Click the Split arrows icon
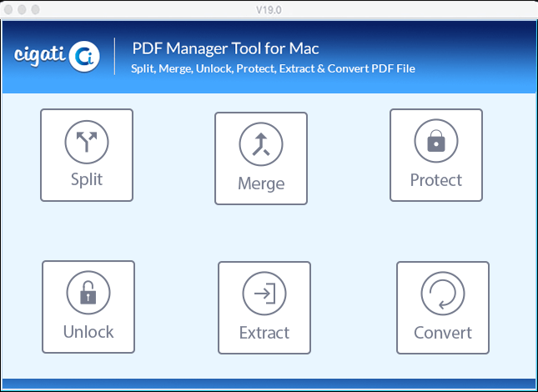 pyautogui.click(x=87, y=142)
